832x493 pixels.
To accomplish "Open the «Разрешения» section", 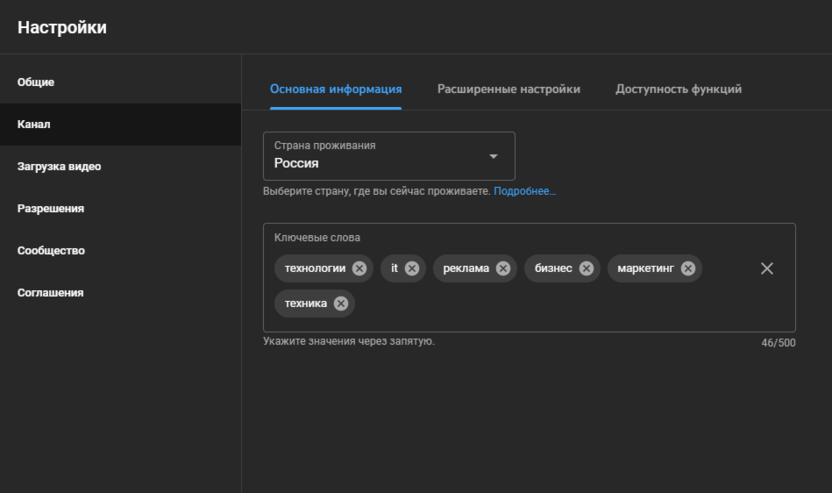I will coord(50,209).
